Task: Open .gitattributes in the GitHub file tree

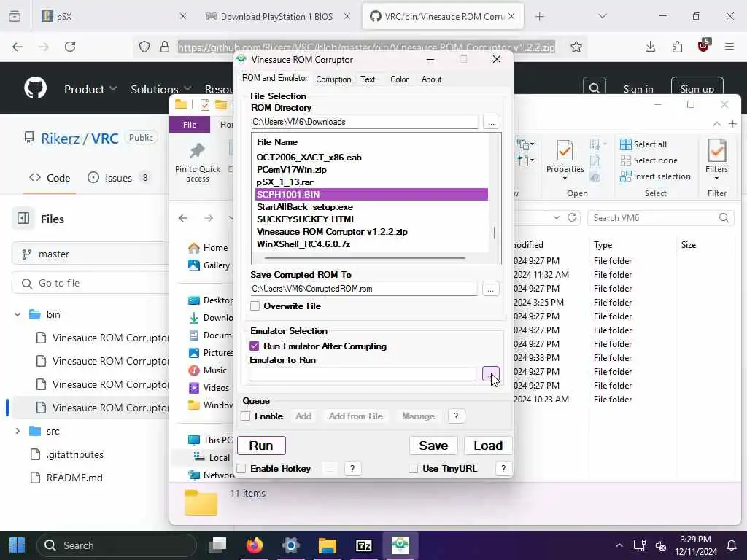Action: pos(75,454)
